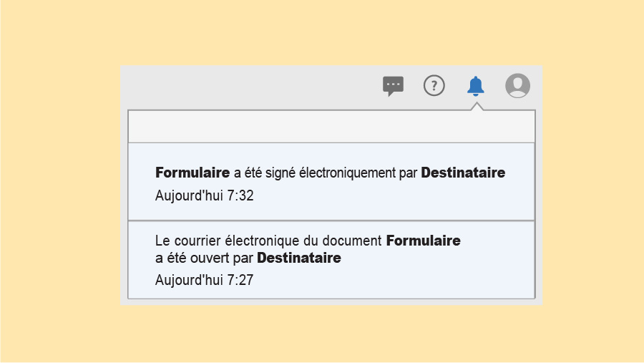Click bold Formulaire in the signed notification
This screenshot has height=363, width=644.
[x=192, y=173]
